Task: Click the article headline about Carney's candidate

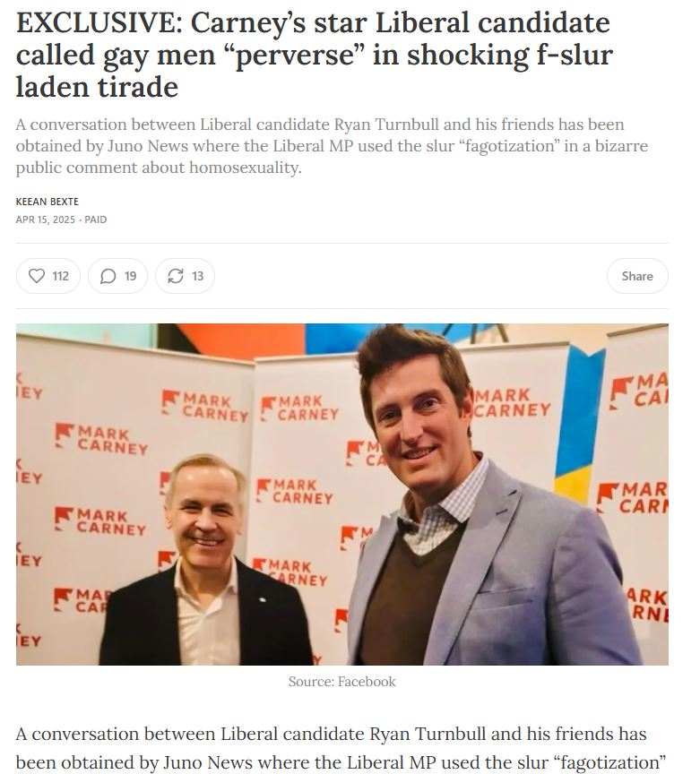Action: click(315, 55)
